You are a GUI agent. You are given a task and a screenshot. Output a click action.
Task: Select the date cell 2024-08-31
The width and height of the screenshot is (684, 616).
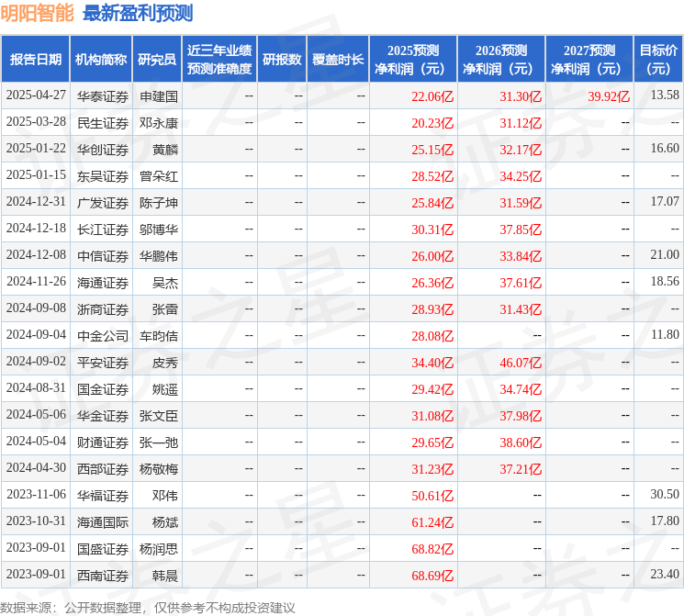click(x=36, y=387)
